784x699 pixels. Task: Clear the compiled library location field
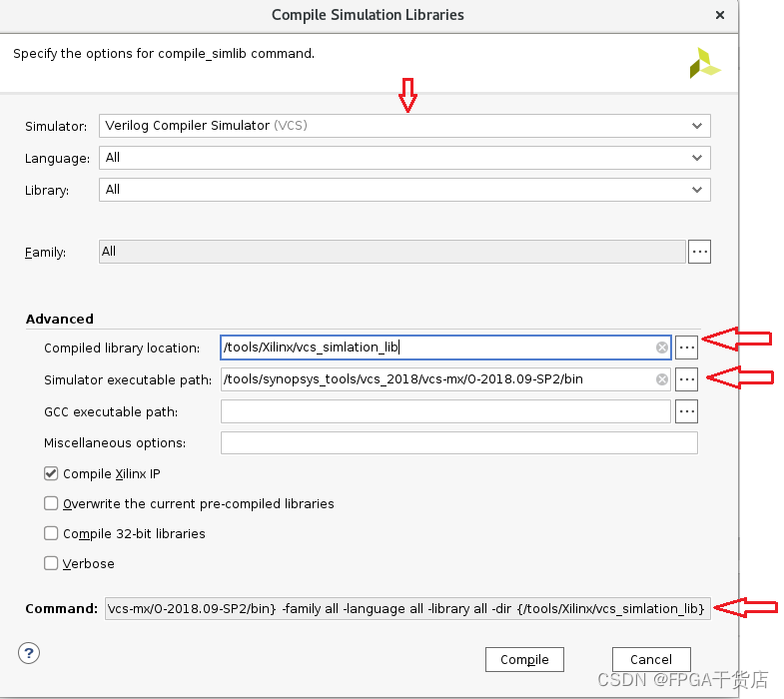[x=662, y=348]
